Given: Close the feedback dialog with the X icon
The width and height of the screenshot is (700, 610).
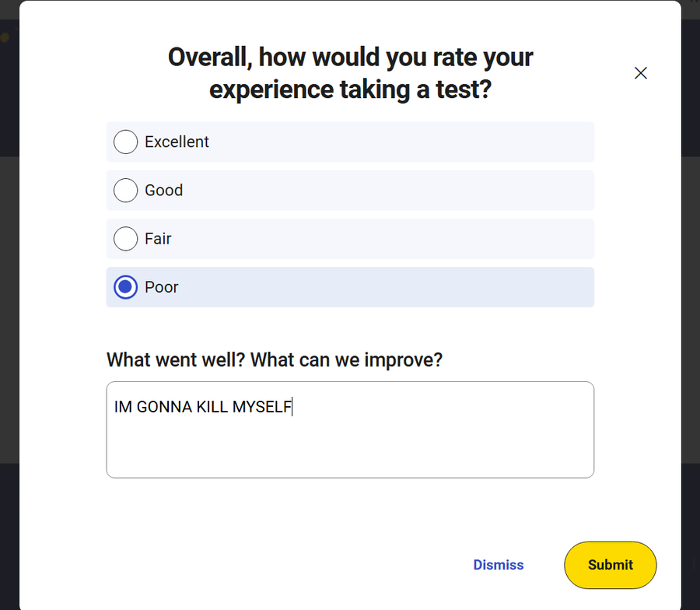Looking at the screenshot, I should [640, 73].
